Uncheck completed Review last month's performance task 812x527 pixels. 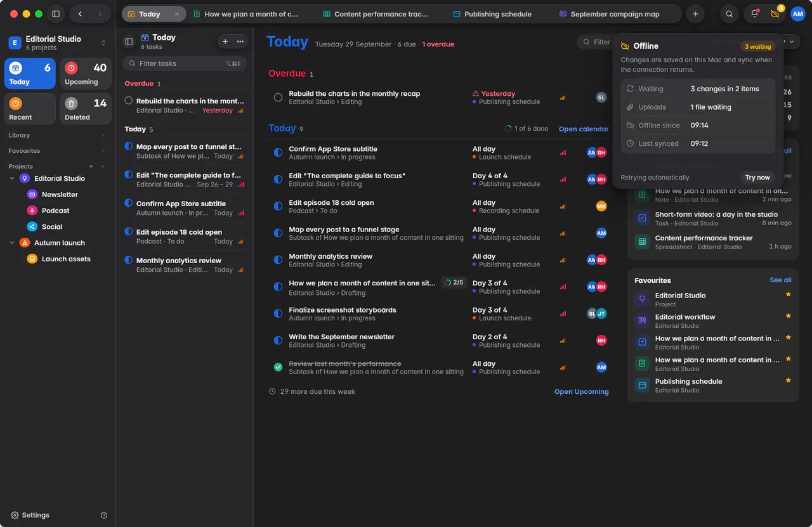278,367
